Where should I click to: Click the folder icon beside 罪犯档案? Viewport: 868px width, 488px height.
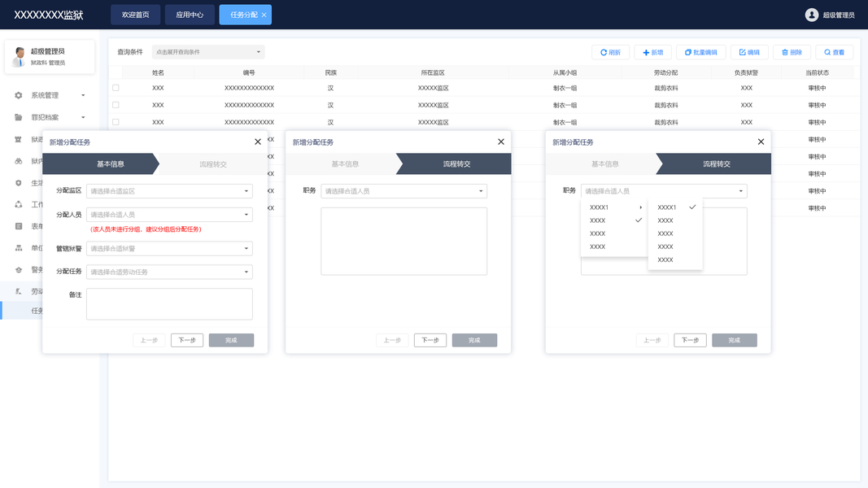(x=18, y=117)
